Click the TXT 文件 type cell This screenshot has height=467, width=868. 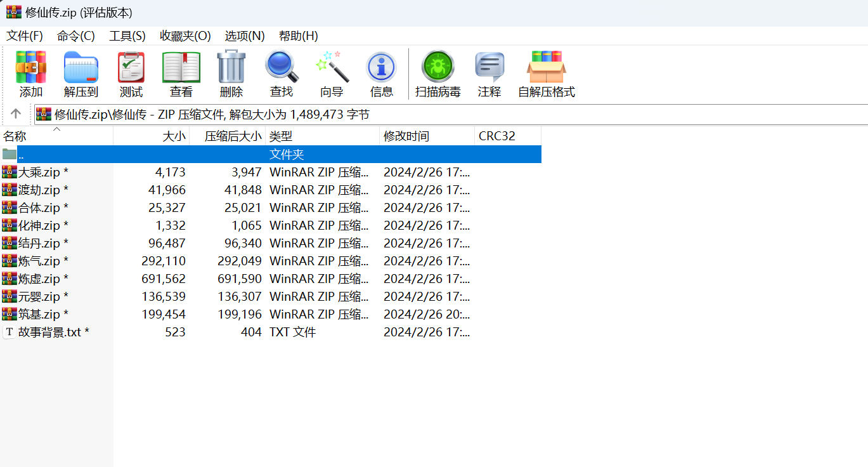point(293,332)
